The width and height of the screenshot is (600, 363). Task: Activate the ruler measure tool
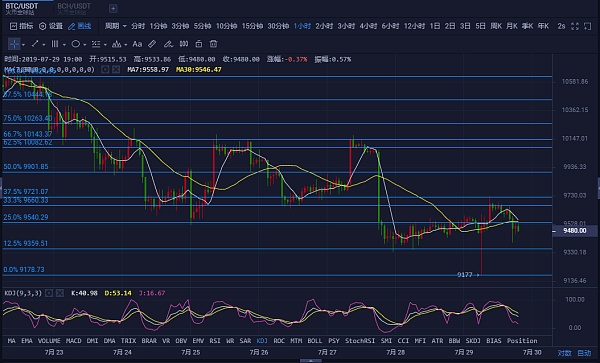(x=152, y=44)
